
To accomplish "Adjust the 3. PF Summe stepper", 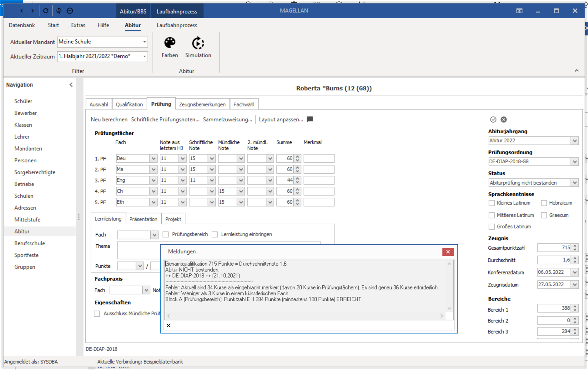I will pos(297,180).
